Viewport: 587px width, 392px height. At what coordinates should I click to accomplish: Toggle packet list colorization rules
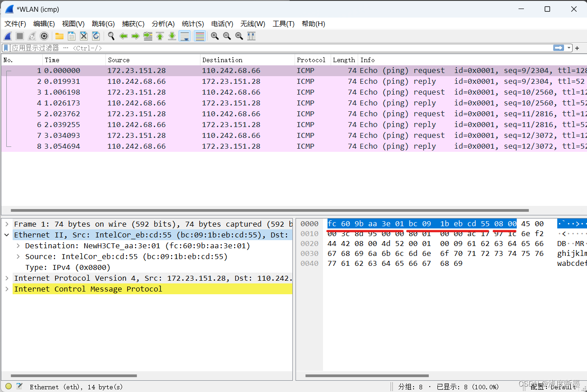pyautogui.click(x=200, y=36)
